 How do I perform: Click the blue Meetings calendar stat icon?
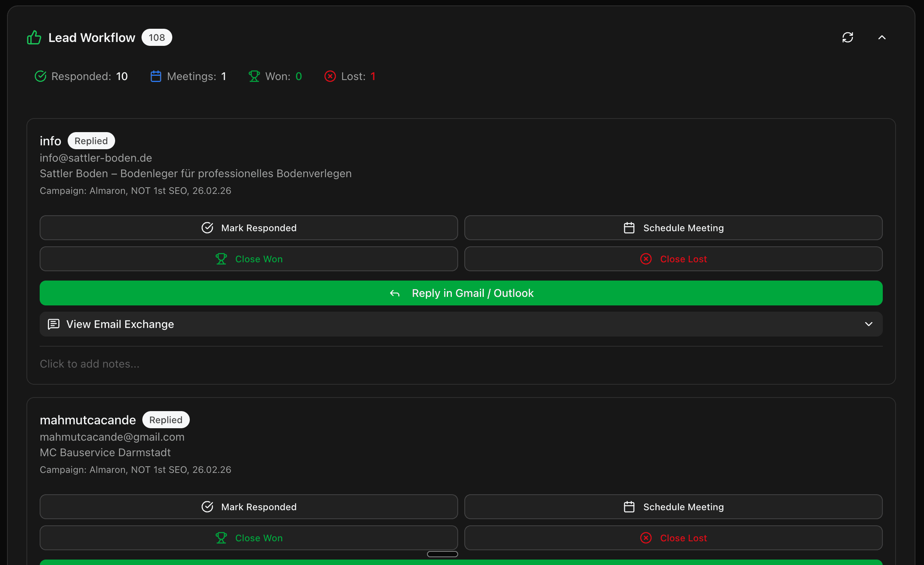point(156,76)
